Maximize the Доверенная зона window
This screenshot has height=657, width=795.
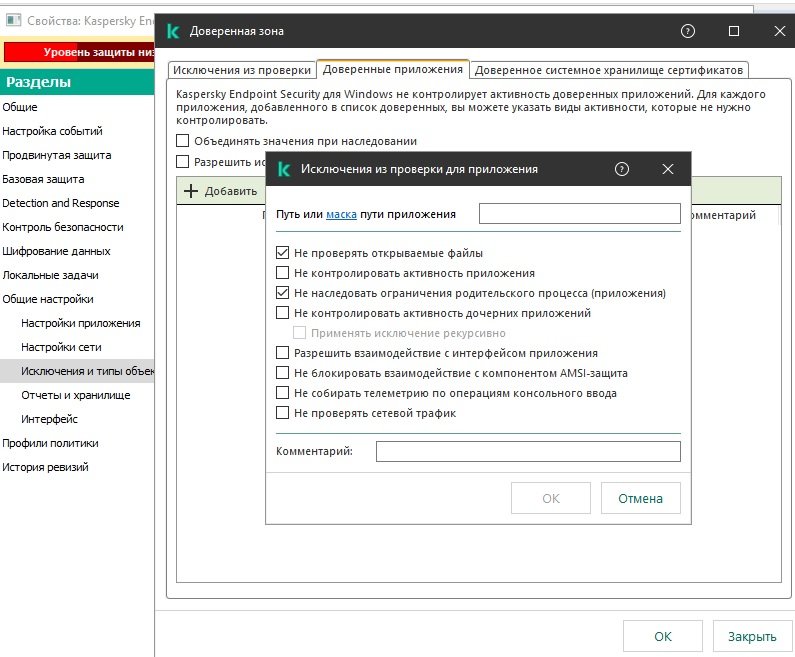[734, 31]
